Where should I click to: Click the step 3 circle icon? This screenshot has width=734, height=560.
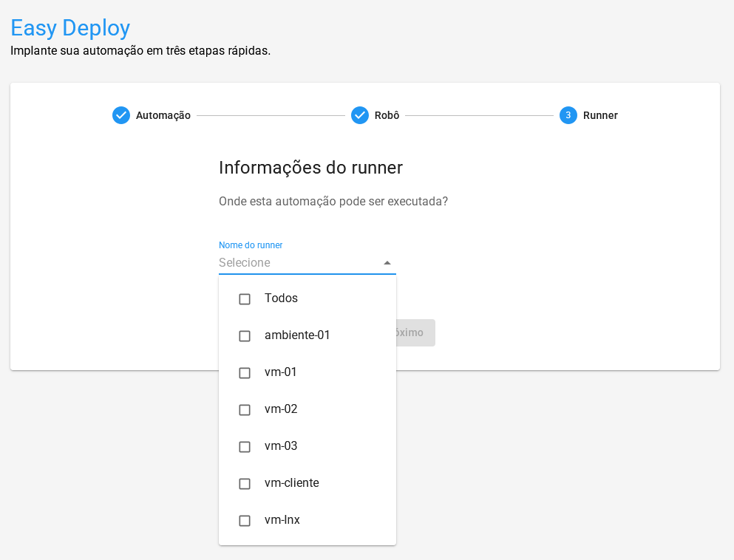[x=568, y=115]
